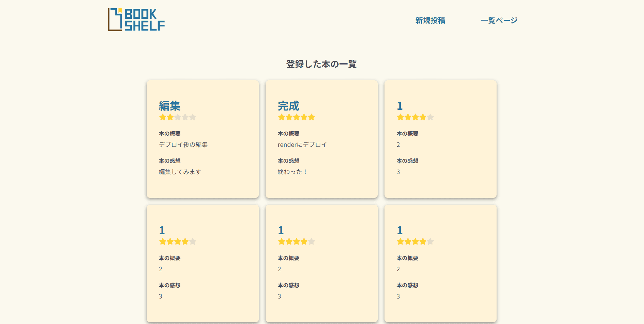Screen dimensions: 644x324
Task: Click grey fifth star on bottom-left card
Action: [x=193, y=242]
